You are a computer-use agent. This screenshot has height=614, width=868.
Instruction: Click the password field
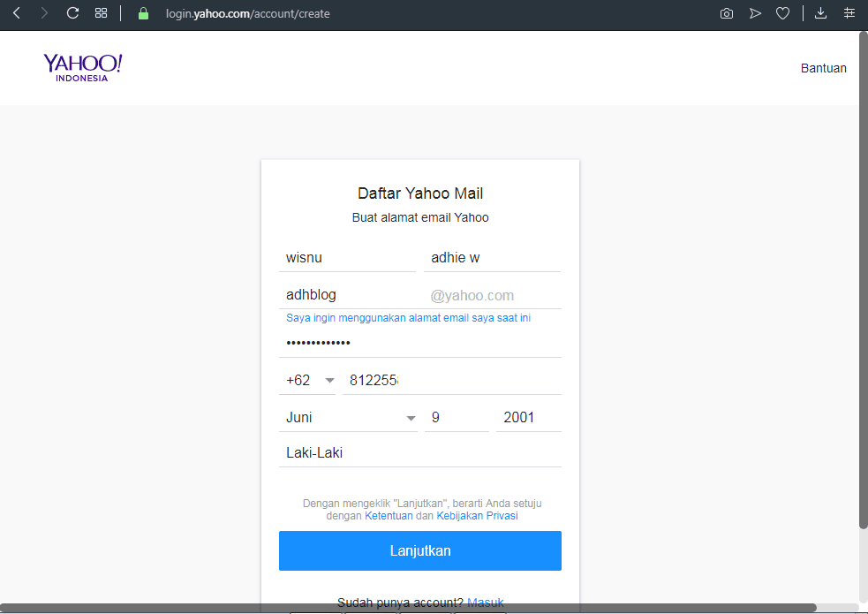click(420, 344)
